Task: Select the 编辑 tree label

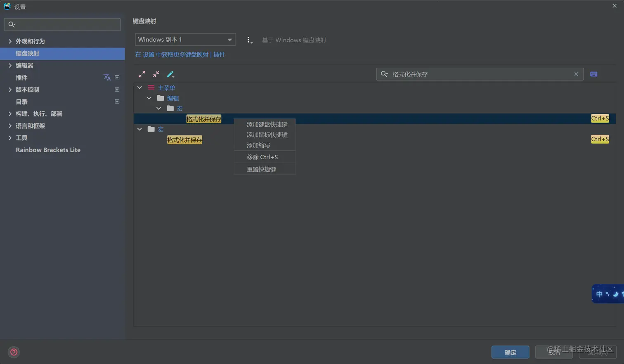Action: point(173,98)
